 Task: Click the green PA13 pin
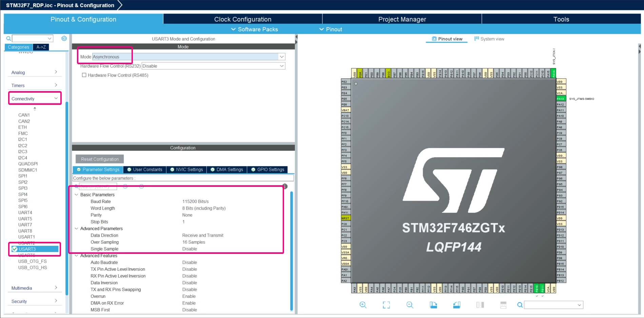[x=561, y=99]
